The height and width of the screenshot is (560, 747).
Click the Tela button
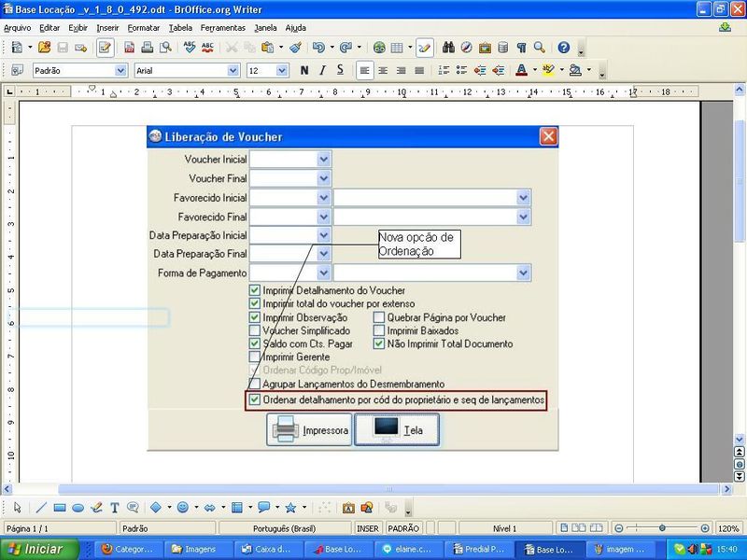click(396, 430)
